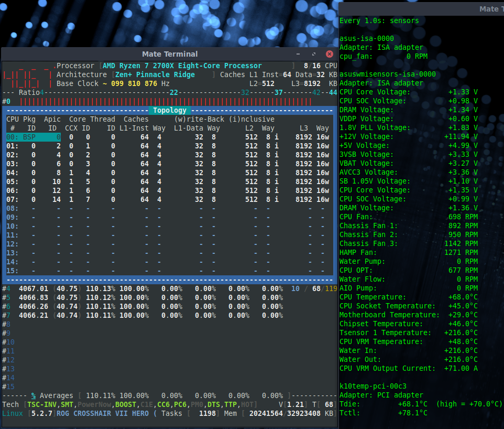Click the TSC-INV technology flag
504x429 pixels.
[x=42, y=404]
